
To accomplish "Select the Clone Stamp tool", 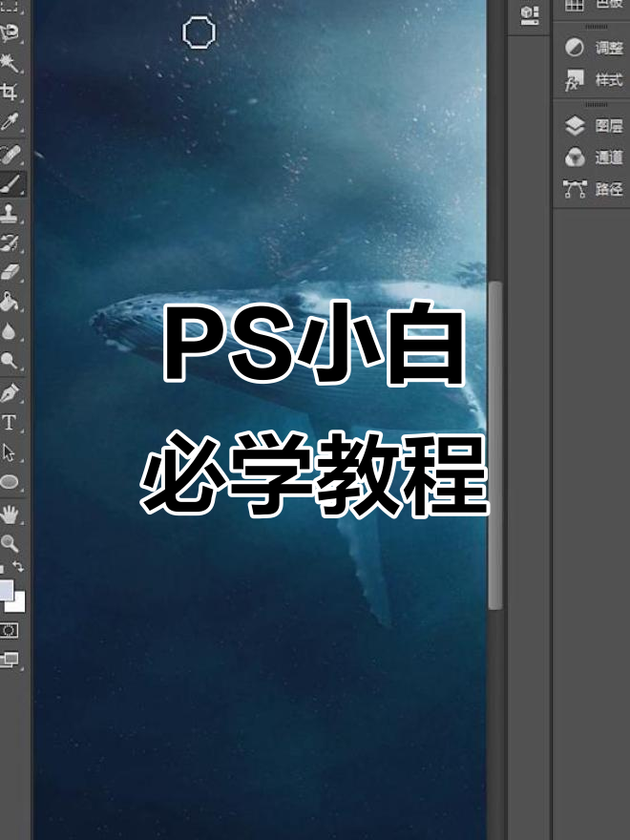I will pyautogui.click(x=10, y=213).
